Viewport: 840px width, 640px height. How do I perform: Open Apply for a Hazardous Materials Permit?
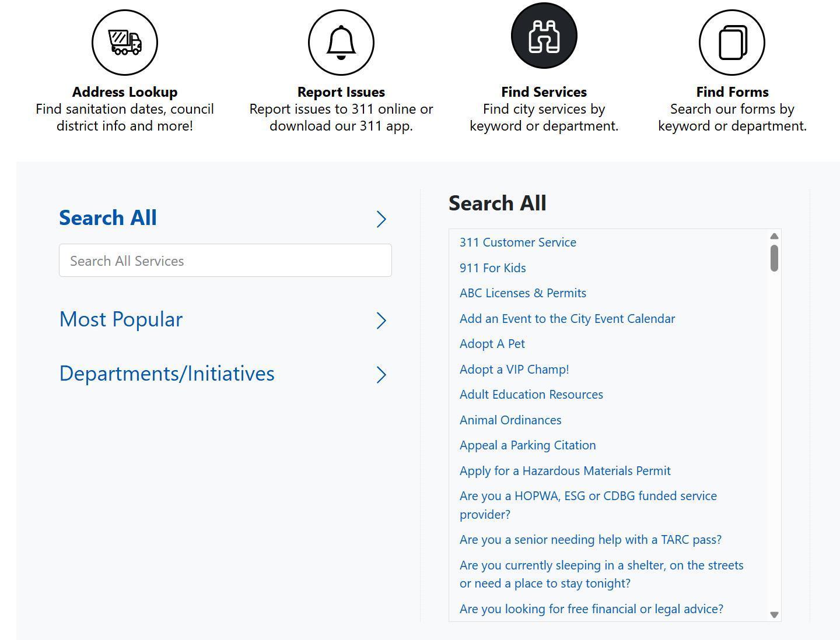click(x=565, y=471)
